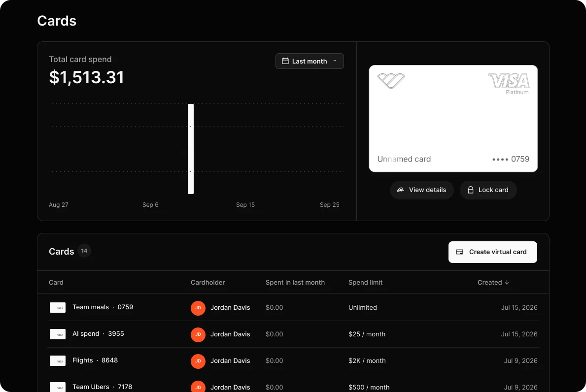
Task: Click the Created sort arrow icon
Action: click(x=507, y=283)
